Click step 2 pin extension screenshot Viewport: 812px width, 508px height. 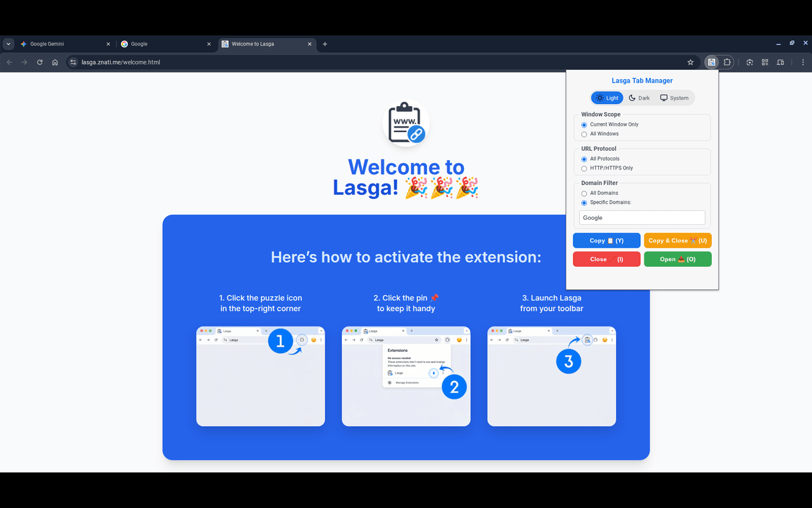(x=406, y=376)
